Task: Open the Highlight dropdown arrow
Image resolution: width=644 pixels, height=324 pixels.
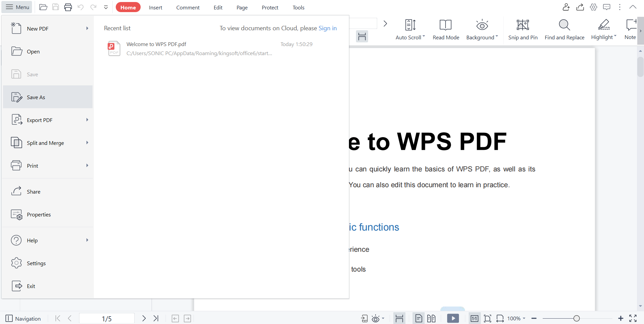Action: [615, 36]
